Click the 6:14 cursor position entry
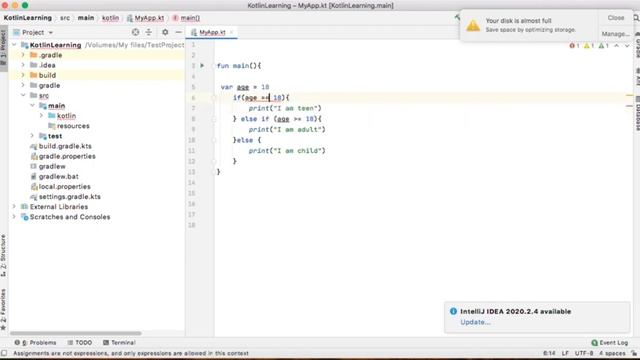The height and width of the screenshot is (360, 640). point(549,353)
